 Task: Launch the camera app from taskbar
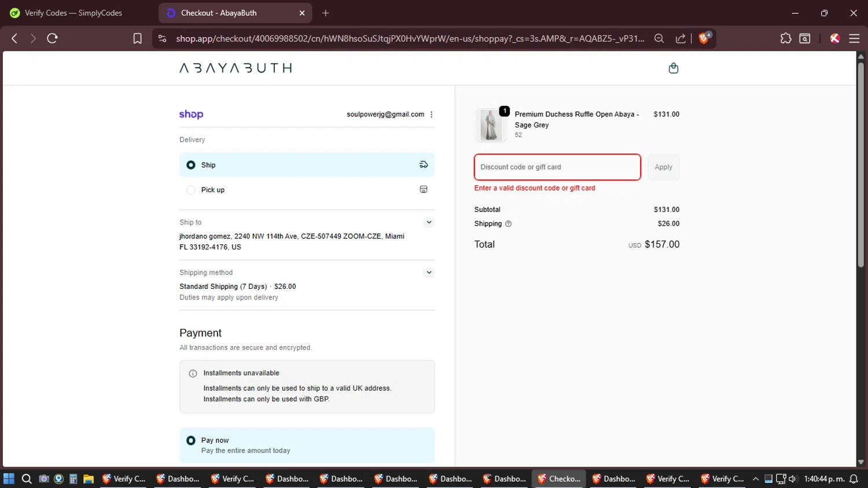click(x=43, y=479)
